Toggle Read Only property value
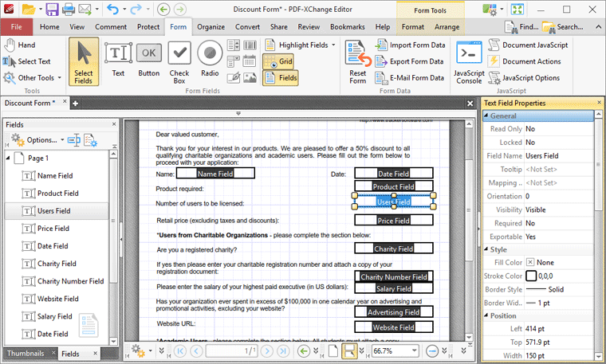 (x=558, y=129)
